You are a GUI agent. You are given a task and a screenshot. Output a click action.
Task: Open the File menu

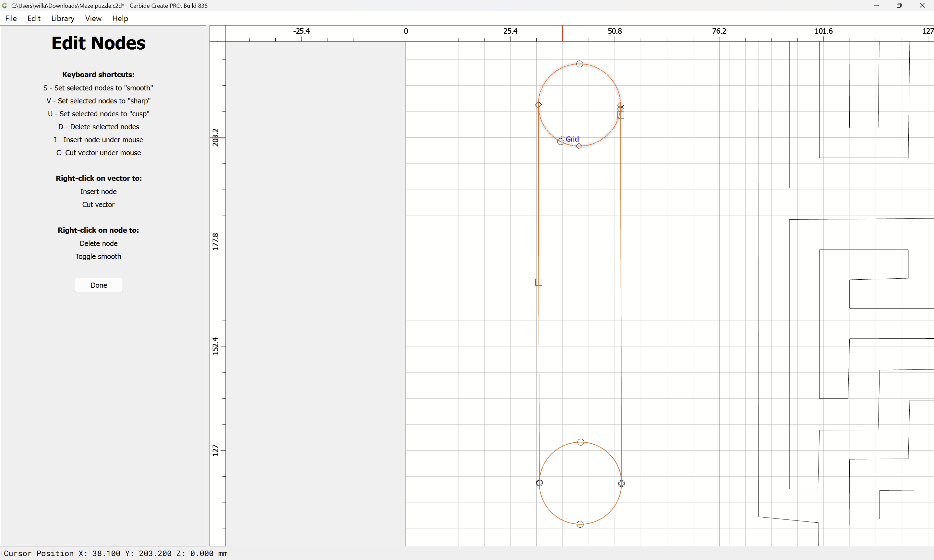click(x=11, y=18)
